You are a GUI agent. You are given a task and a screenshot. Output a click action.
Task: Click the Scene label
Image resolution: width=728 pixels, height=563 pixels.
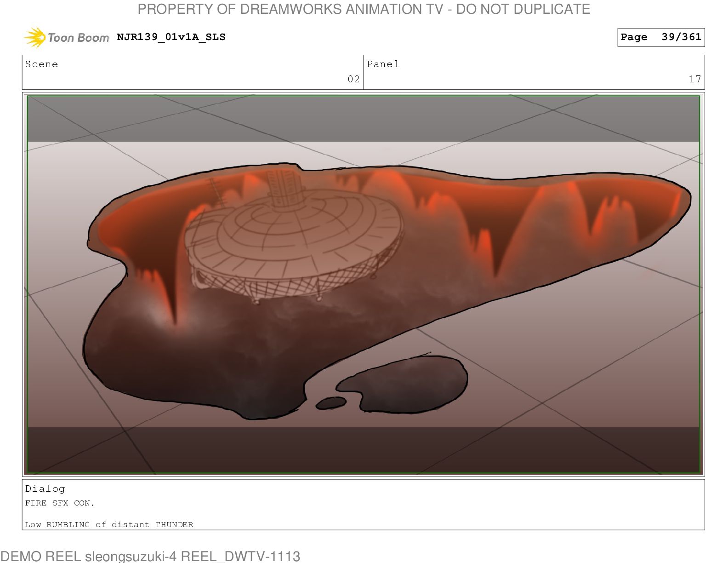pos(42,64)
